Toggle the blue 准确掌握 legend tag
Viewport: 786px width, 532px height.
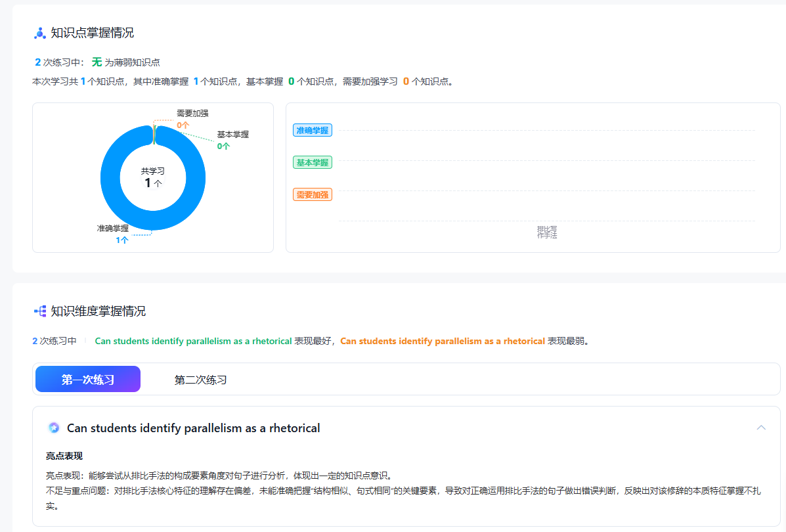point(312,130)
